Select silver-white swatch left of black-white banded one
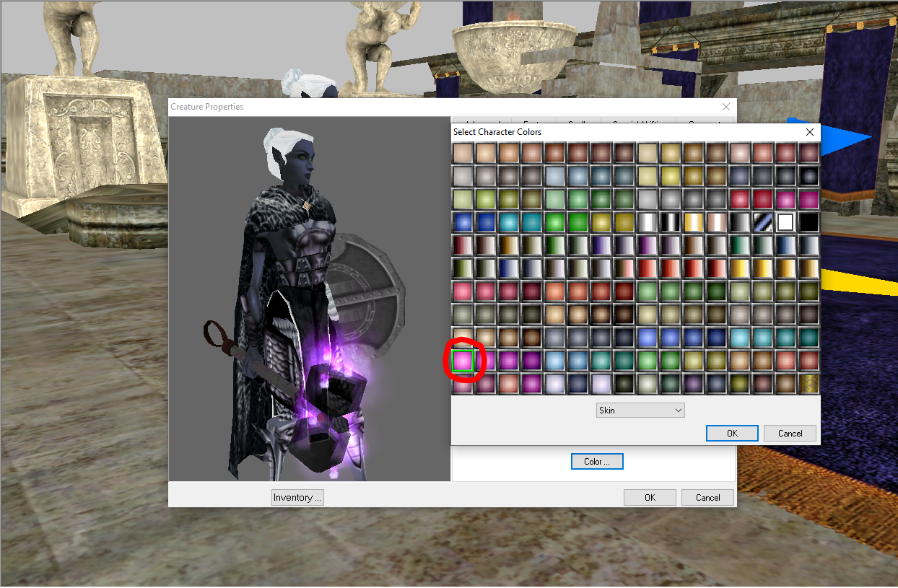Viewport: 898px width, 588px height. [647, 221]
